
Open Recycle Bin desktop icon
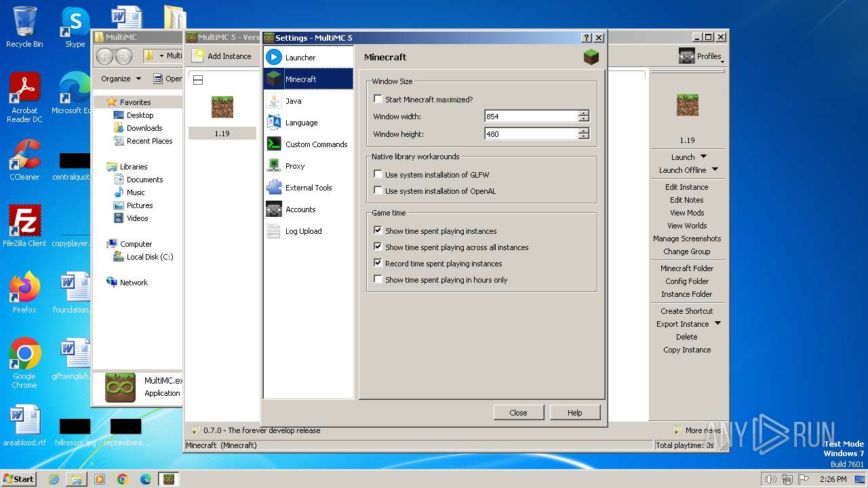[24, 22]
